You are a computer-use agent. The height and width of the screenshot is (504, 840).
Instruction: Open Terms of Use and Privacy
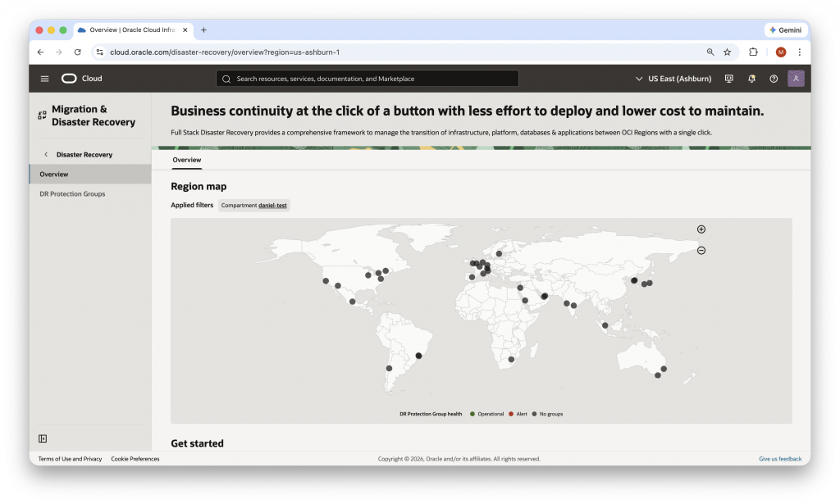pos(70,459)
